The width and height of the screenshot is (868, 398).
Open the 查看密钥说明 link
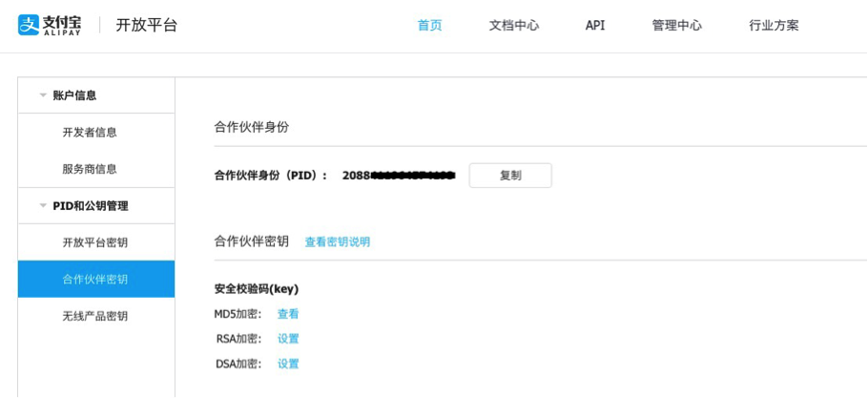[338, 242]
